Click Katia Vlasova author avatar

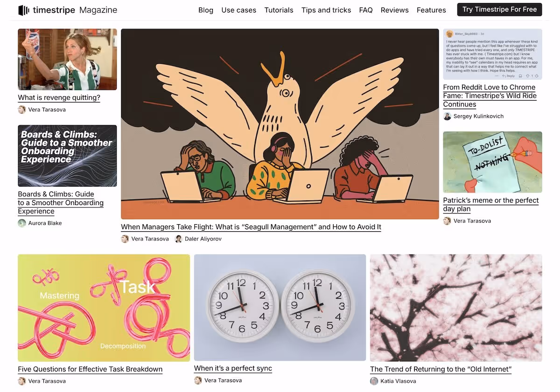[374, 381]
